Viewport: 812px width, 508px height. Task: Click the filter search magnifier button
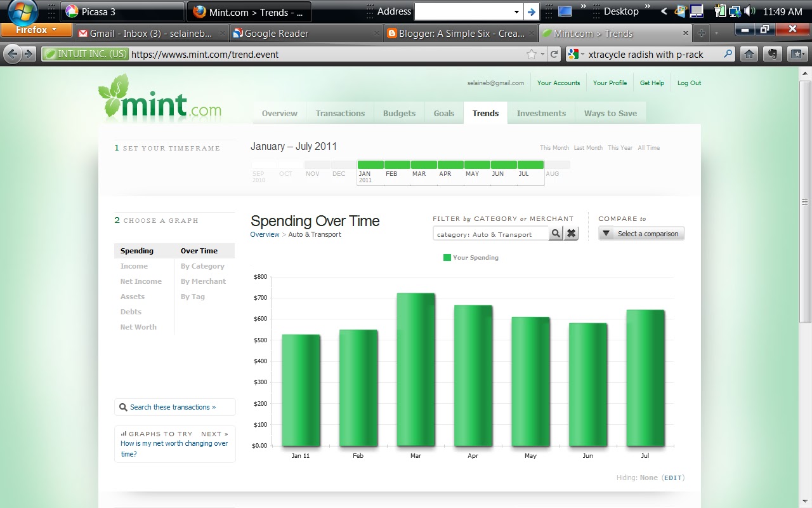(x=556, y=234)
